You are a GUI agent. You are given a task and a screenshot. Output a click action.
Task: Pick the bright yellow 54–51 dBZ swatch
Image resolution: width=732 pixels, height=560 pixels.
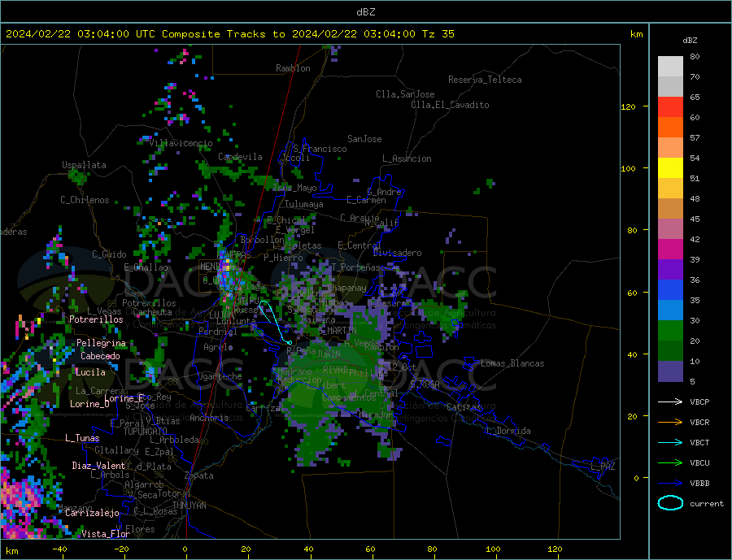pos(670,168)
